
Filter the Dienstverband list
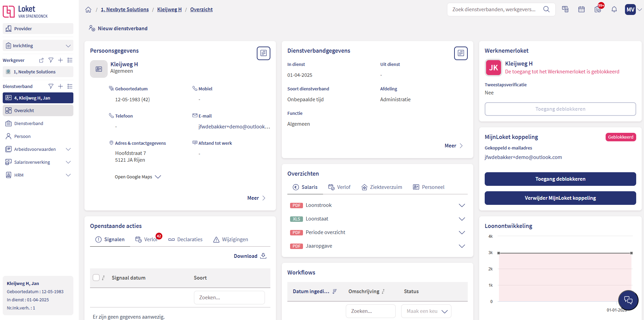pos(51,86)
